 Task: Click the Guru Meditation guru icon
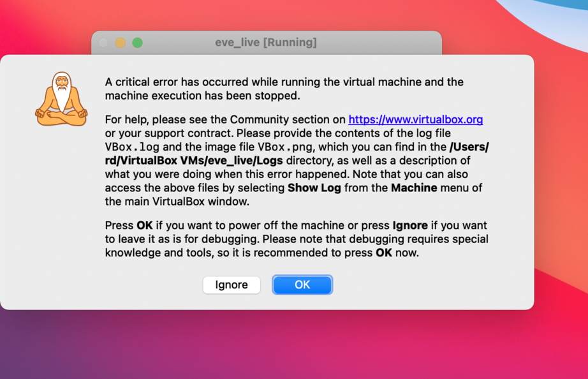[61, 99]
